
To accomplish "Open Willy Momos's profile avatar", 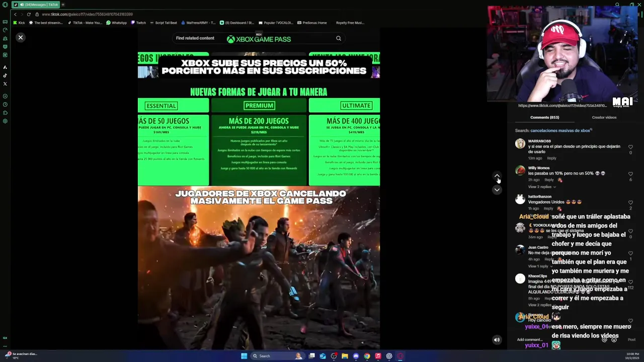I will pyautogui.click(x=520, y=171).
